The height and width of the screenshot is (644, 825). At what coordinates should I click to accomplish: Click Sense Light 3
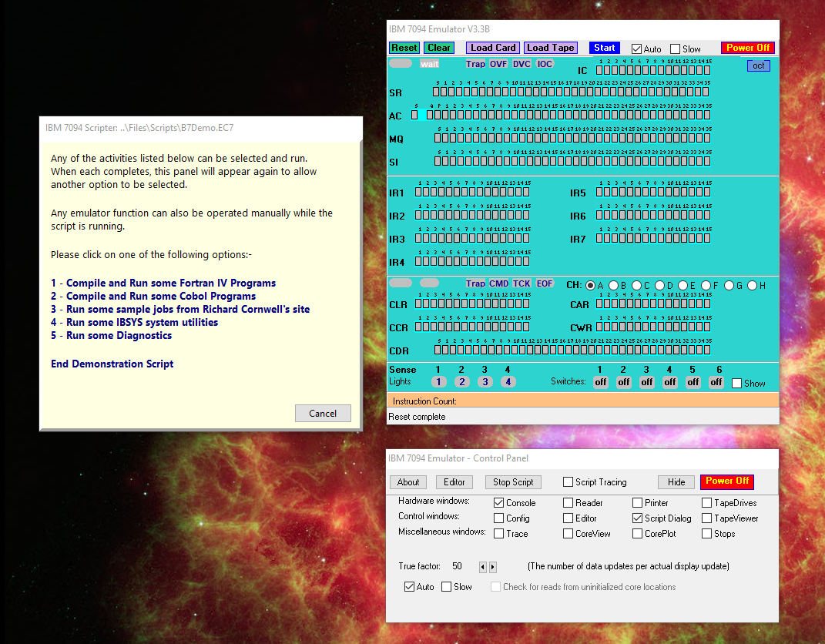tap(485, 382)
